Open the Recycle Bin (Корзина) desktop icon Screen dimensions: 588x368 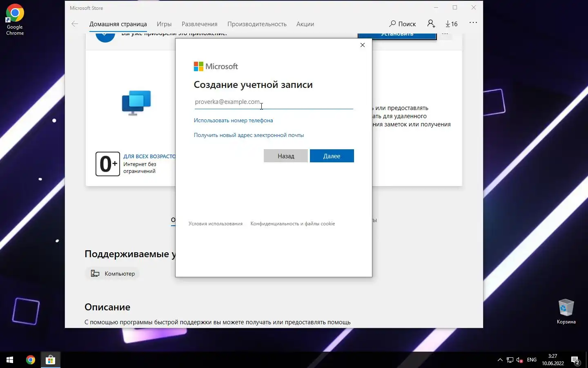(566, 312)
